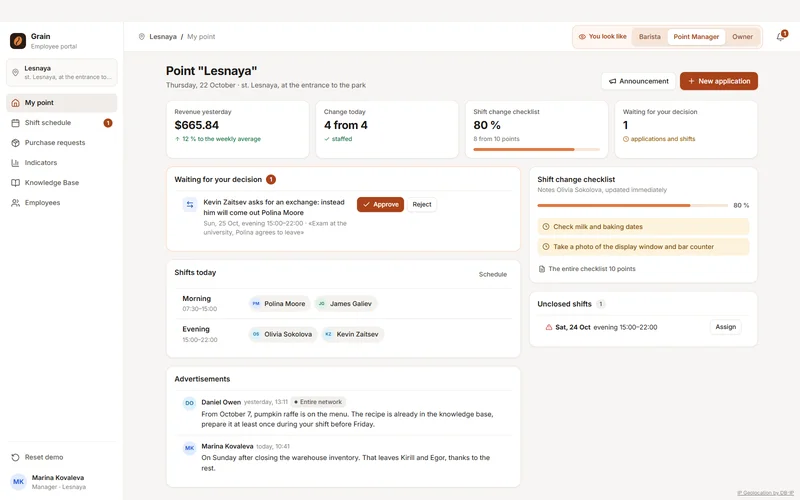The width and height of the screenshot is (800, 500).
Task: Click the box icon for Purchase requests
Action: (x=15, y=143)
